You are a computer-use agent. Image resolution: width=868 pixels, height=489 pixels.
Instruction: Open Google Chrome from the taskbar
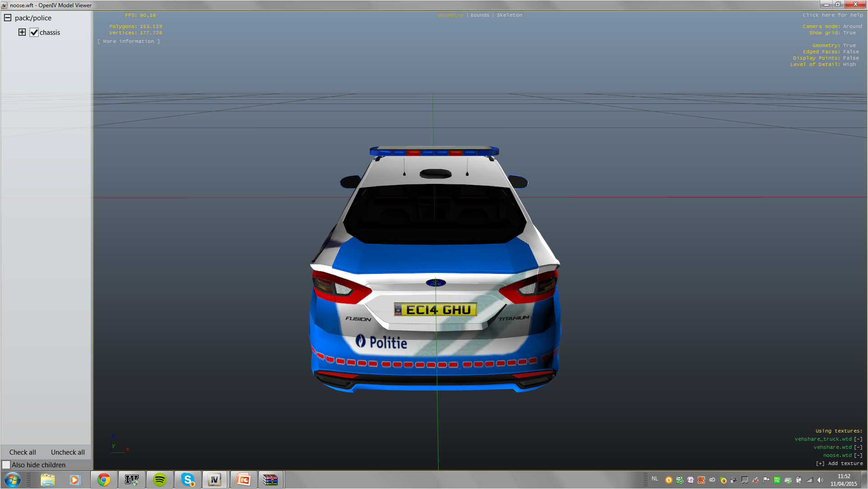(x=104, y=480)
